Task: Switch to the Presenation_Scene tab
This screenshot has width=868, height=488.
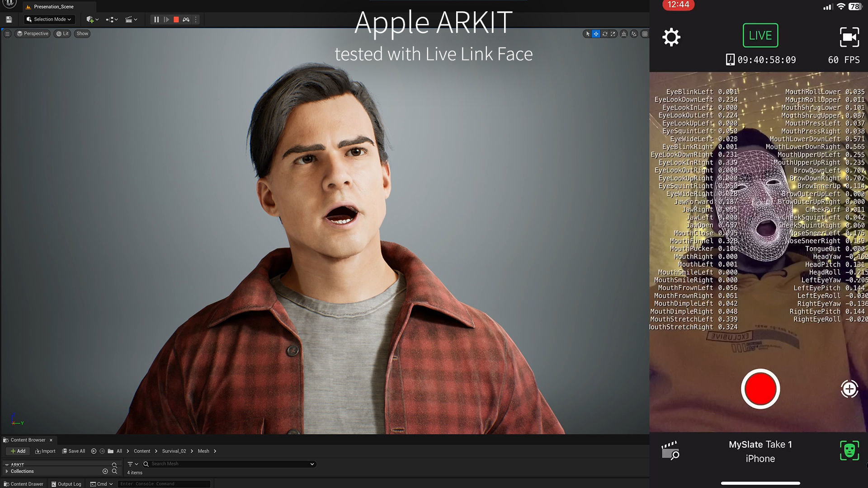Action: 53,7
